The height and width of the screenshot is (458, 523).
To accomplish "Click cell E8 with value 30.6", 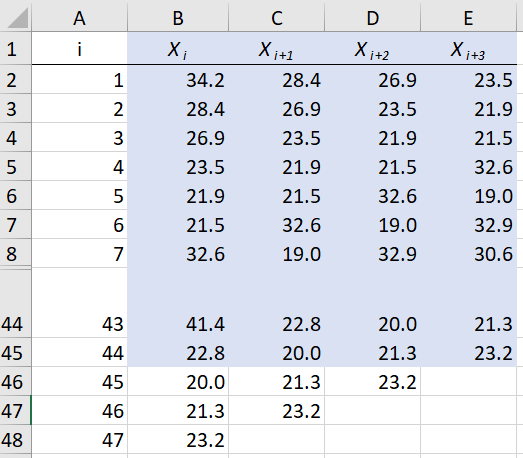I will (x=469, y=254).
